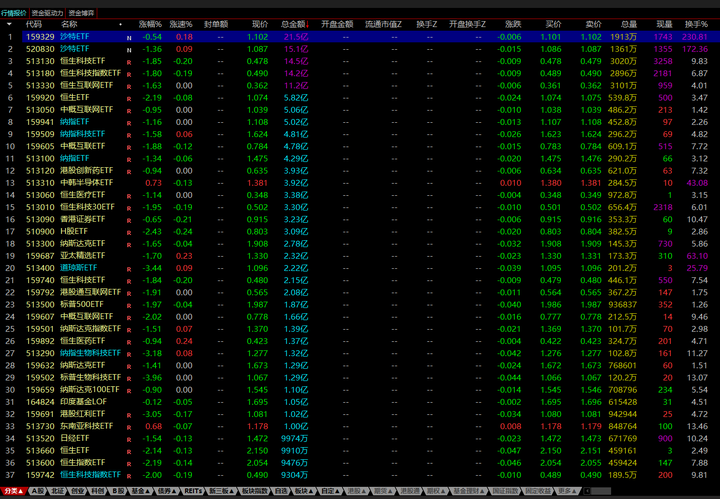
Task: Switch to 创业 bottom tab
Action: pos(78,491)
